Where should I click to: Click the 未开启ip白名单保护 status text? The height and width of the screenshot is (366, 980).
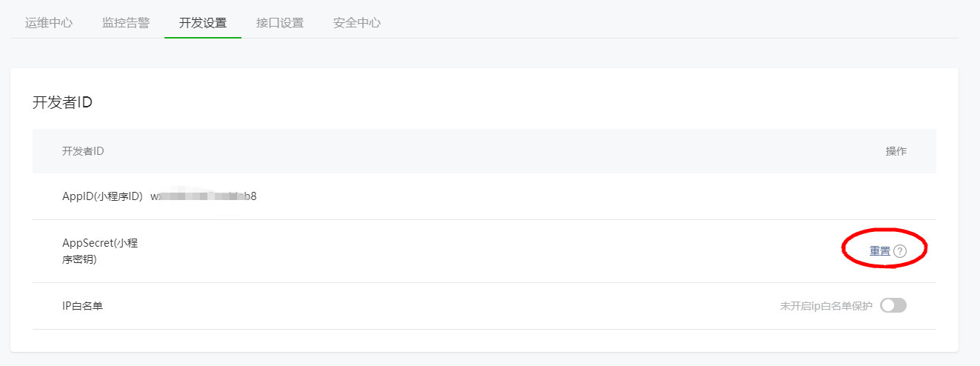coord(826,305)
